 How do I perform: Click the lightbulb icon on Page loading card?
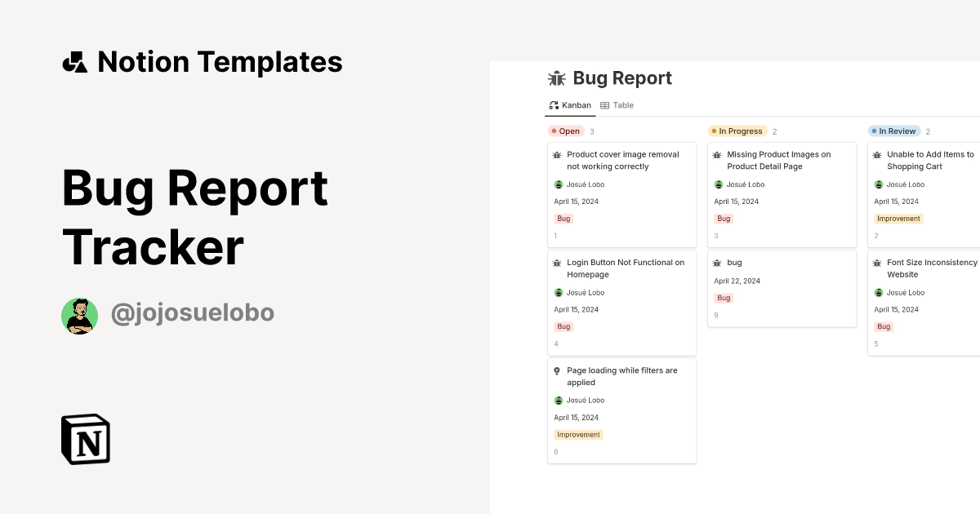pyautogui.click(x=558, y=371)
